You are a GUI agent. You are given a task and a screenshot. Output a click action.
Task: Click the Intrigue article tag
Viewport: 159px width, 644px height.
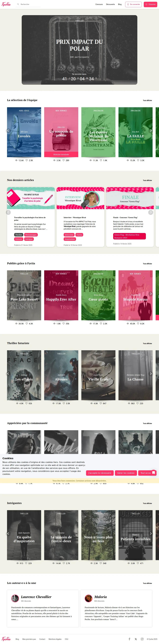click(29, 239)
